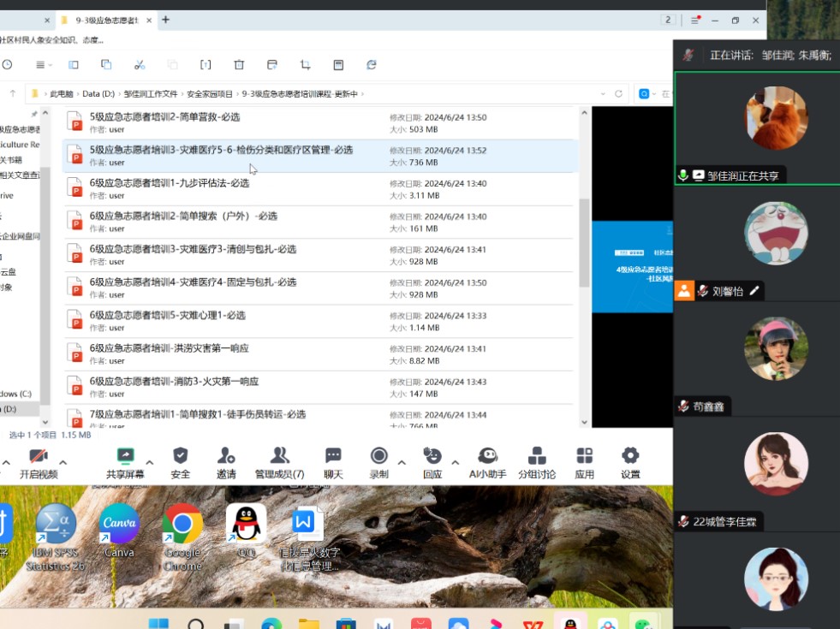The width and height of the screenshot is (840, 629).
Task: Expand the arrow next to 录制
Action: tap(402, 462)
